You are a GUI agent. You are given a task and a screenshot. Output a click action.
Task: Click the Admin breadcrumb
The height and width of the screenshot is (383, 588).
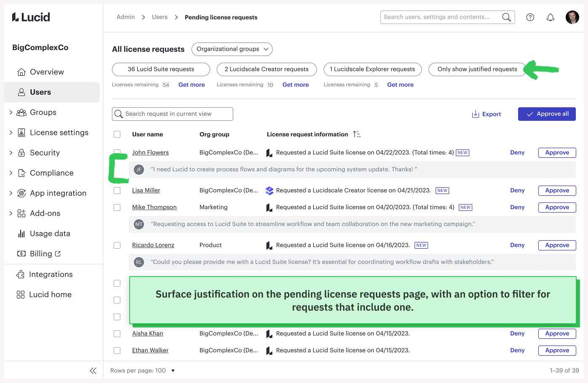point(126,17)
